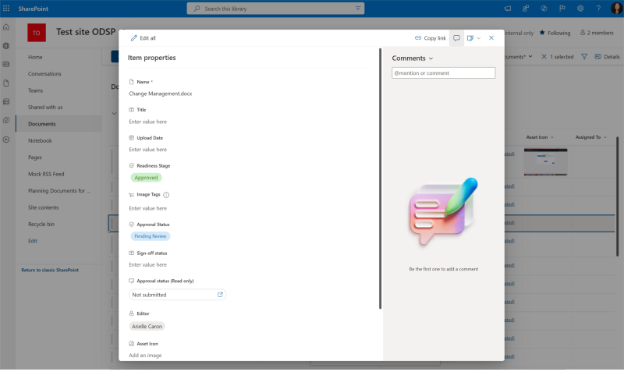The width and height of the screenshot is (624, 370).
Task: Open the view switcher dropdown chevron
Action: pyautogui.click(x=530, y=56)
